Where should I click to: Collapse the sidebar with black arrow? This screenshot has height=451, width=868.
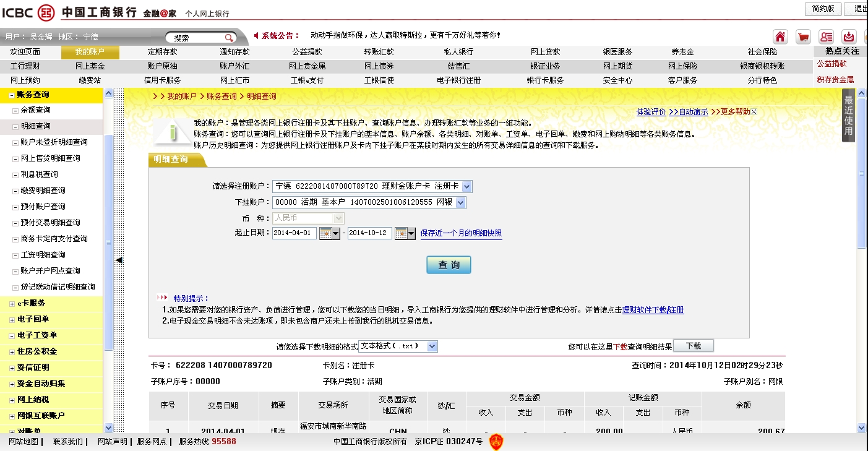click(119, 260)
